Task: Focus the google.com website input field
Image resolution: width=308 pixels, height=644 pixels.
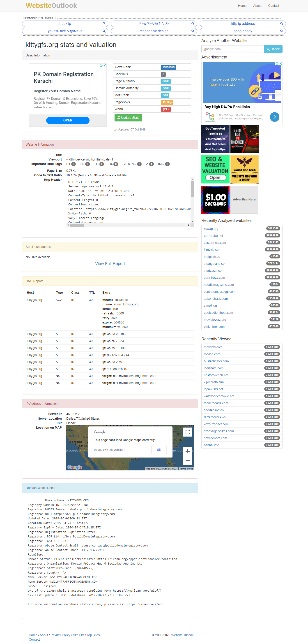Action: (x=232, y=49)
